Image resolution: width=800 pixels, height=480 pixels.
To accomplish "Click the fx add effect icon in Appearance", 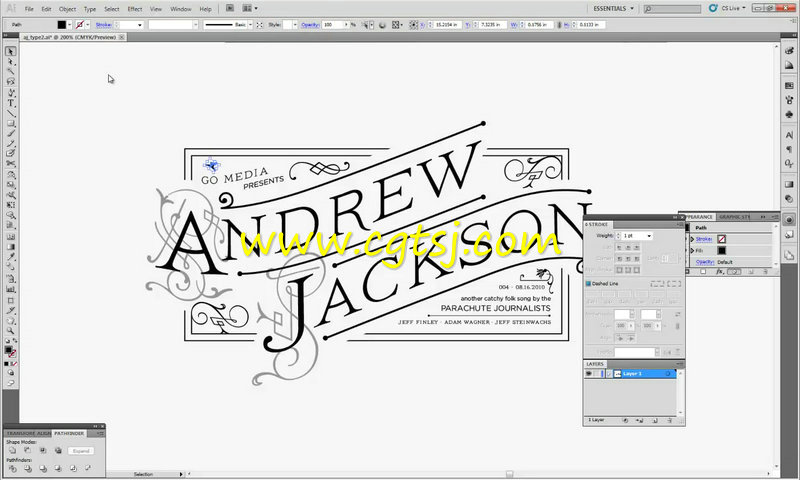I will tap(720, 272).
